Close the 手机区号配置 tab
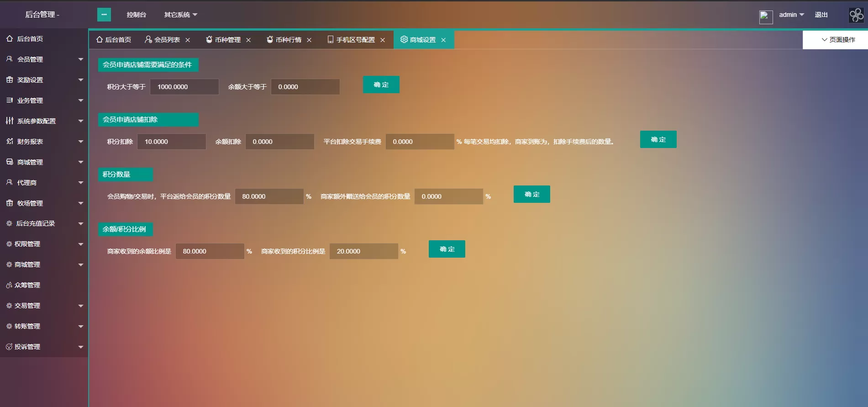The image size is (868, 407). [383, 40]
